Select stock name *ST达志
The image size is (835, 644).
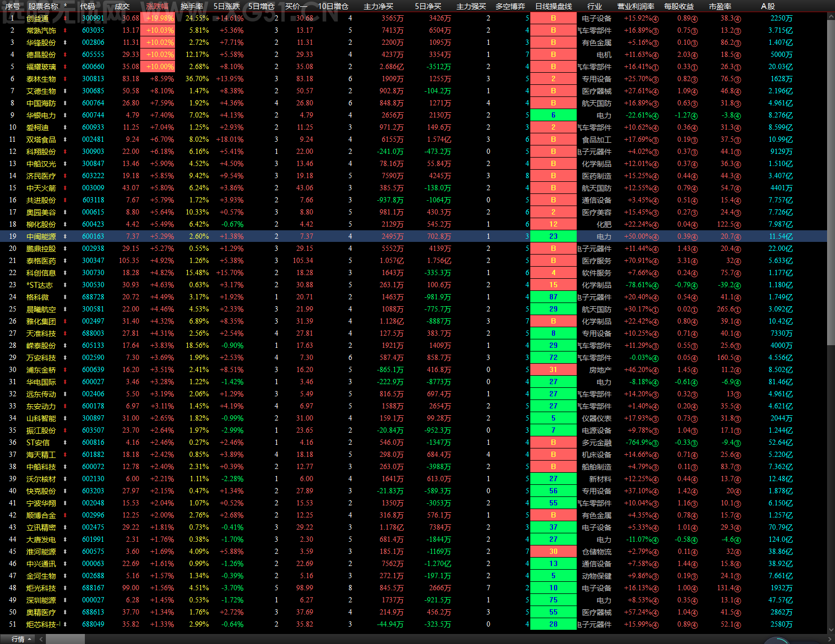coord(40,285)
